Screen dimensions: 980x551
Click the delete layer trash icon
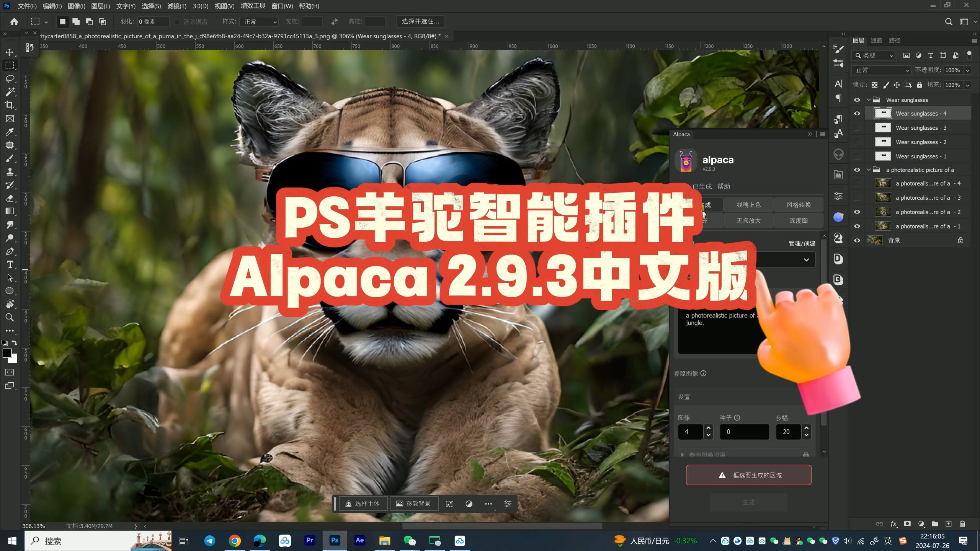[962, 524]
